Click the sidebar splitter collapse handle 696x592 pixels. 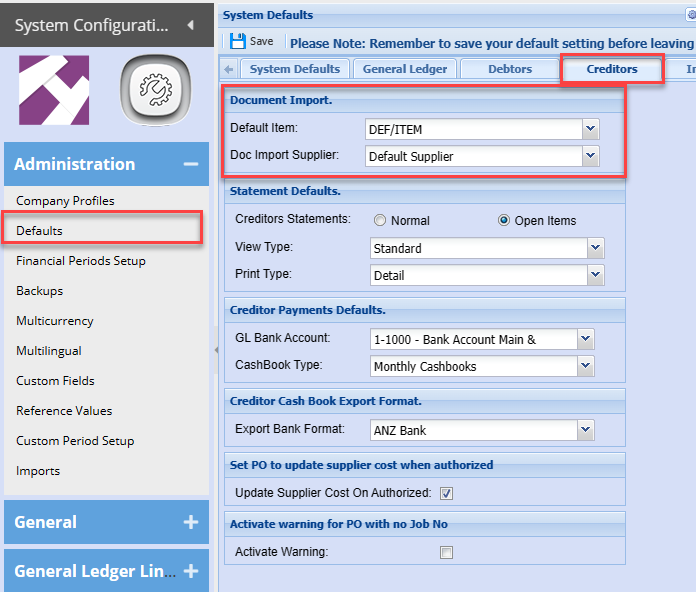(216, 350)
